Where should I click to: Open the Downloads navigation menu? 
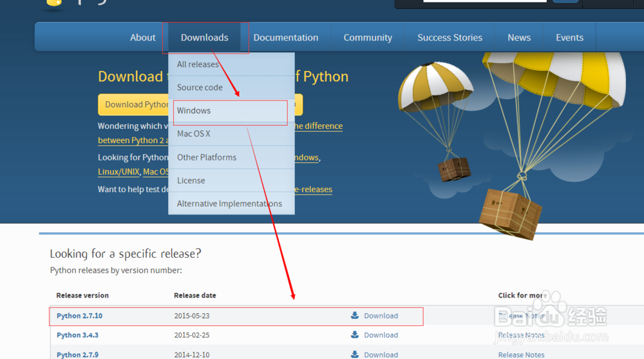[205, 37]
